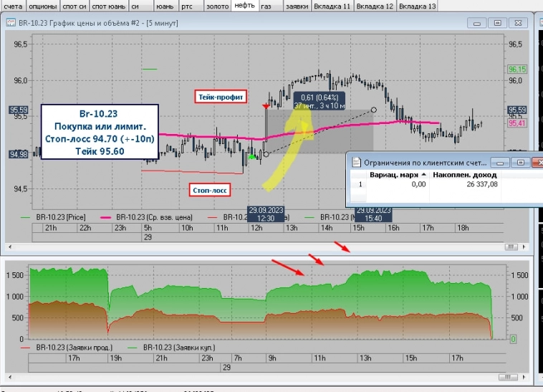Click the 96,15 price label on axis
This screenshot has width=543, height=392.
point(517,70)
